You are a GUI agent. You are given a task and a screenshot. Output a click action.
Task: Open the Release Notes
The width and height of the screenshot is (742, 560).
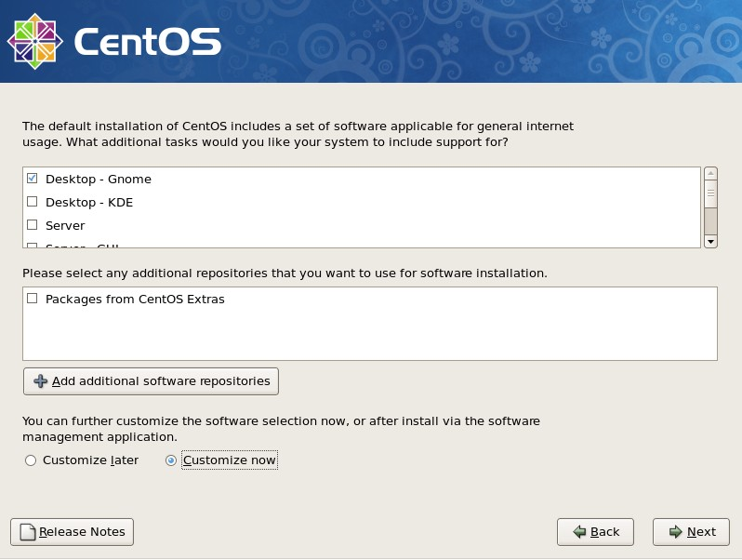point(73,532)
